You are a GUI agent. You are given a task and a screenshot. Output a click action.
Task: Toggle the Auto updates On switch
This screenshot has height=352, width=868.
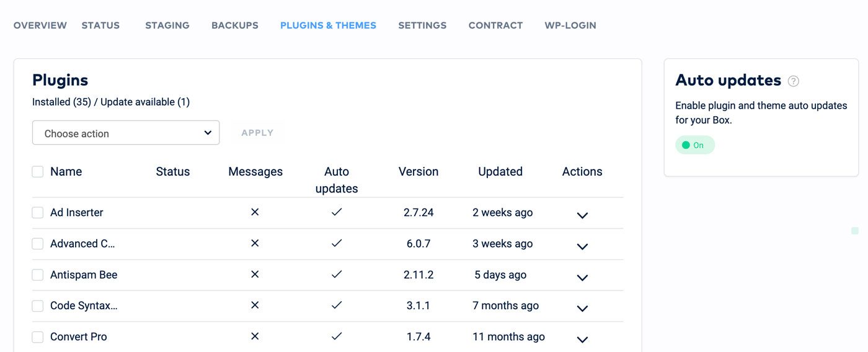tap(694, 145)
